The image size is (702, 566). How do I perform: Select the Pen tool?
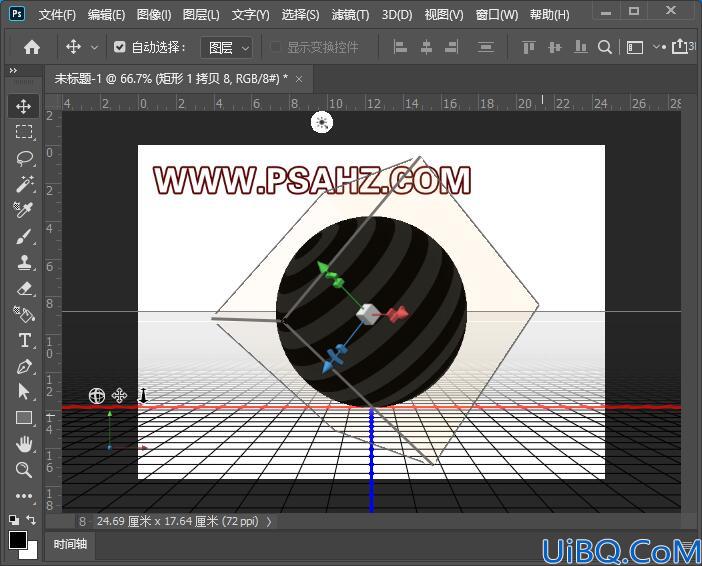23,366
